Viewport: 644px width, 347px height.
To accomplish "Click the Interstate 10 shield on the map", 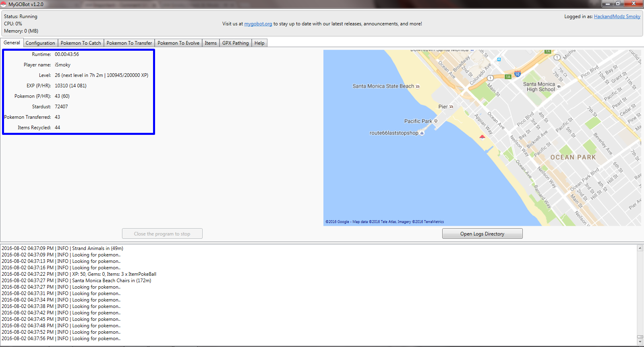I will coord(518,74).
